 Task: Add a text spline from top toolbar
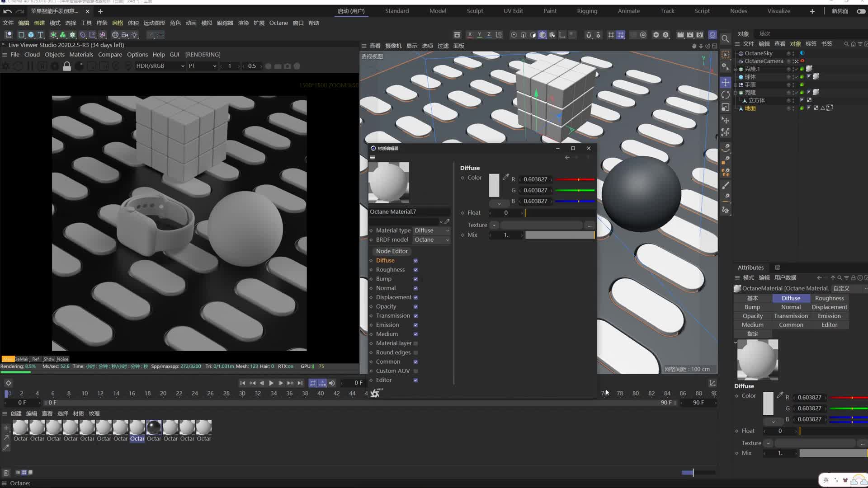(41, 35)
